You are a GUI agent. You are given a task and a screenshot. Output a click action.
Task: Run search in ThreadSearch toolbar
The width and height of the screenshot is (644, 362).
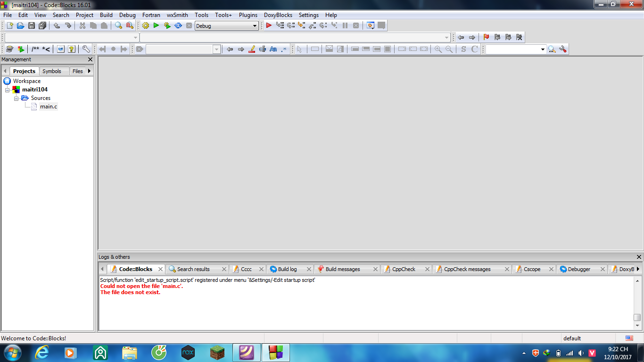552,49
